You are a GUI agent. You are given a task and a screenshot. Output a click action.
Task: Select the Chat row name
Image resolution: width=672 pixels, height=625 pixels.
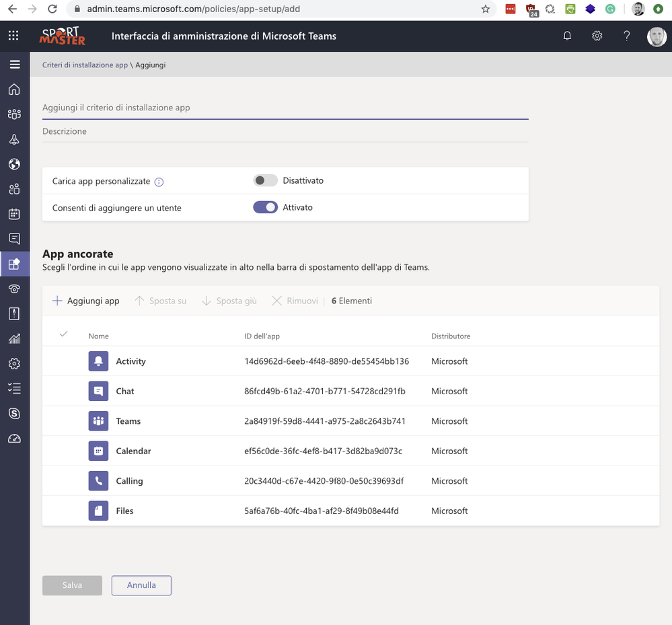pyautogui.click(x=125, y=391)
